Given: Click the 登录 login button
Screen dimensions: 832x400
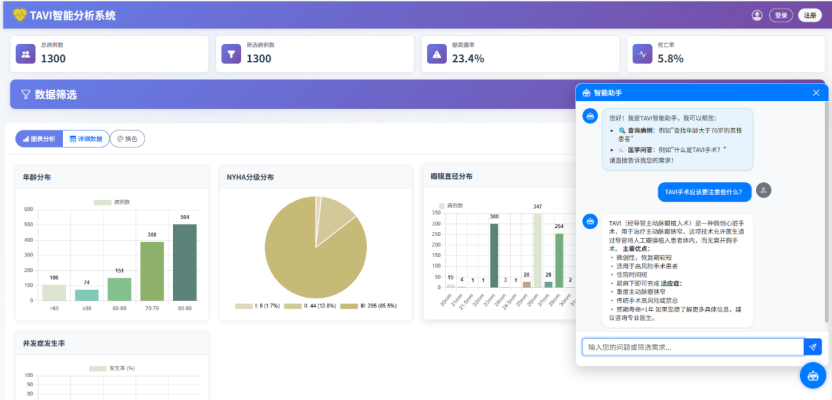Looking at the screenshot, I should pyautogui.click(x=781, y=15).
